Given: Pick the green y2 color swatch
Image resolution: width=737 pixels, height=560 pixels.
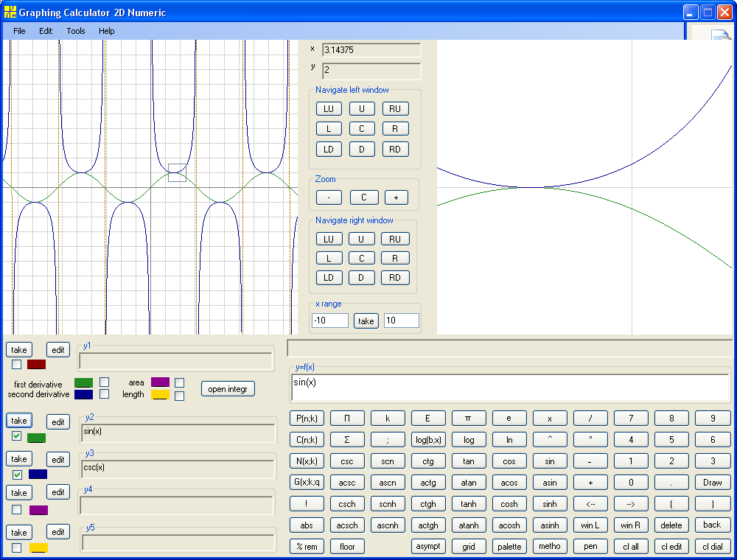Looking at the screenshot, I should [36, 438].
